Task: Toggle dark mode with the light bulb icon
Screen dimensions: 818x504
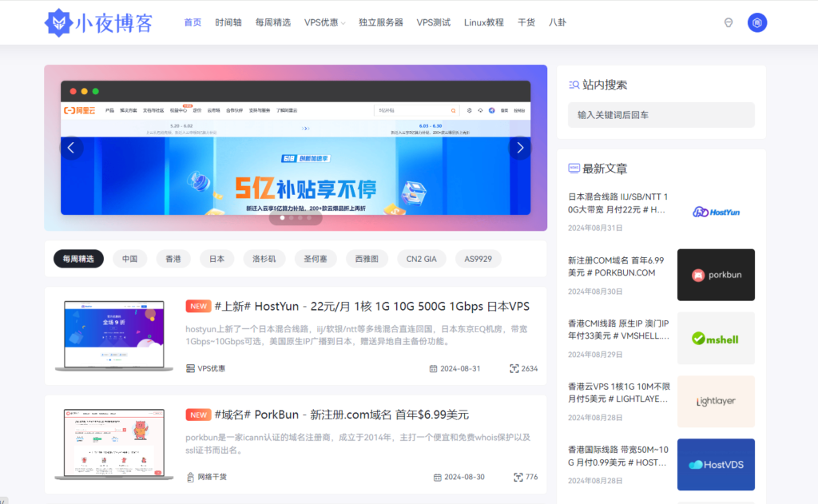Action: click(728, 22)
